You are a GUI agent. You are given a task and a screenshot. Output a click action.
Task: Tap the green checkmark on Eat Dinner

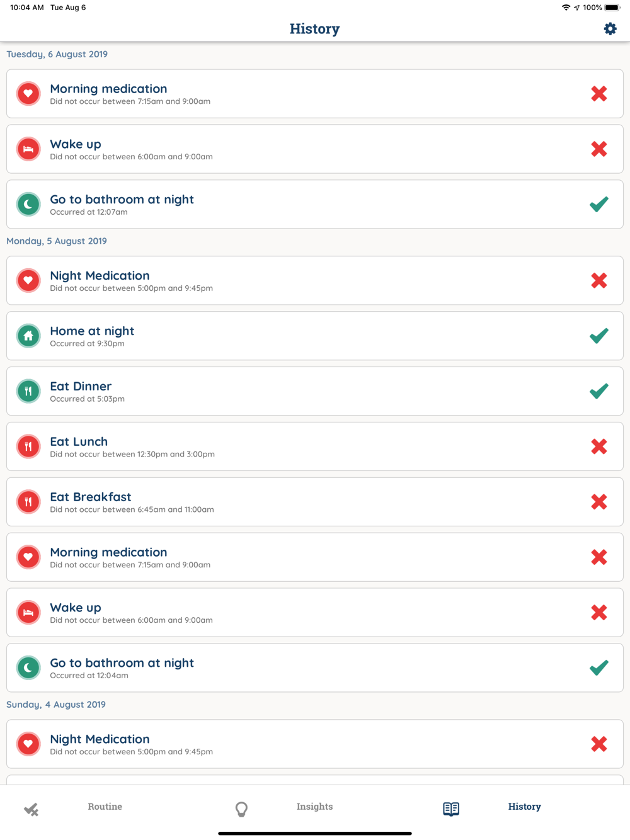(x=599, y=391)
